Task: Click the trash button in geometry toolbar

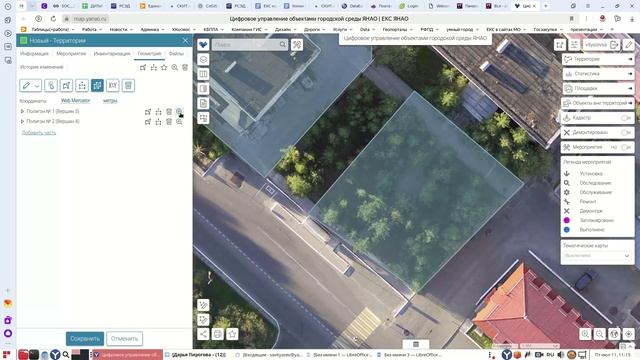Action: (128, 85)
